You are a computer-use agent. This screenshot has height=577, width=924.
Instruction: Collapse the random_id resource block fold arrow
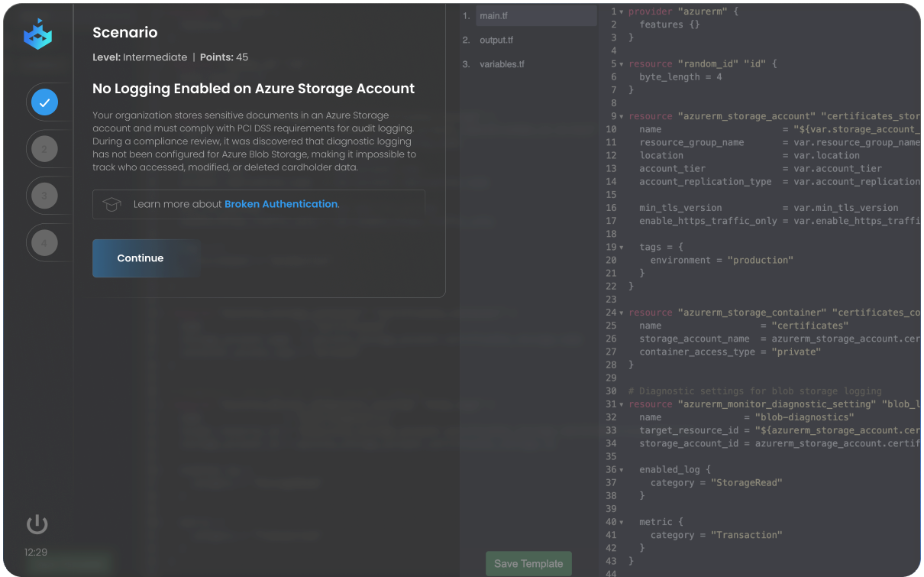click(x=622, y=64)
